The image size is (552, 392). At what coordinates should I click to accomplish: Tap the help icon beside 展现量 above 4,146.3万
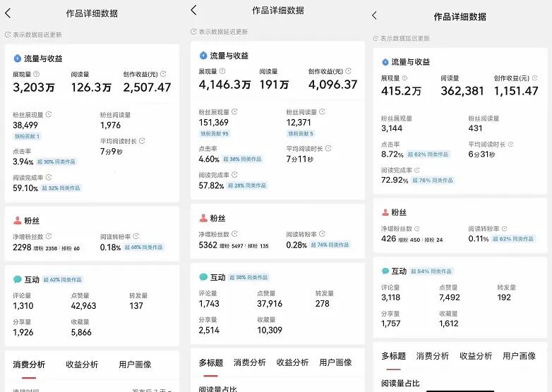(x=222, y=71)
